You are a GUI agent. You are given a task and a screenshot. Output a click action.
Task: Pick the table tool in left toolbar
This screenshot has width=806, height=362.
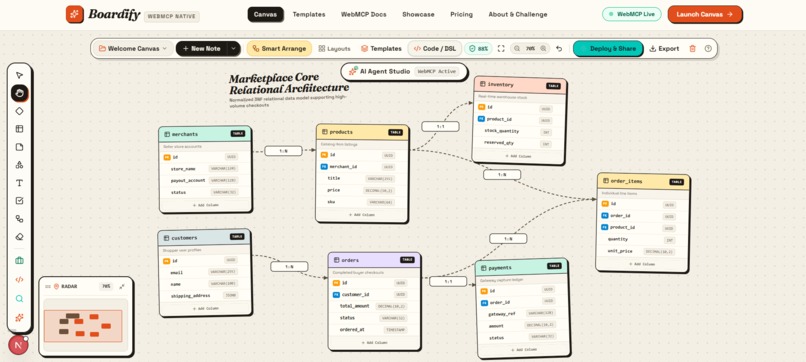tap(20, 129)
